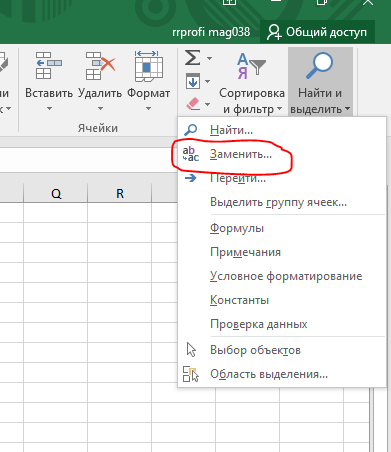
Task: Open Область выделения... pane
Action: (x=282, y=374)
